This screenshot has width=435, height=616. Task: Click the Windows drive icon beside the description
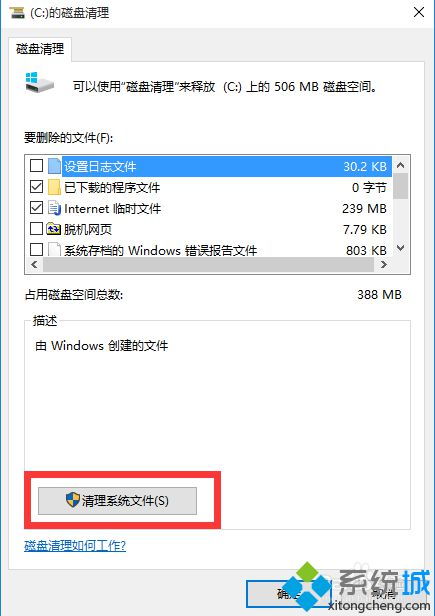point(39,82)
